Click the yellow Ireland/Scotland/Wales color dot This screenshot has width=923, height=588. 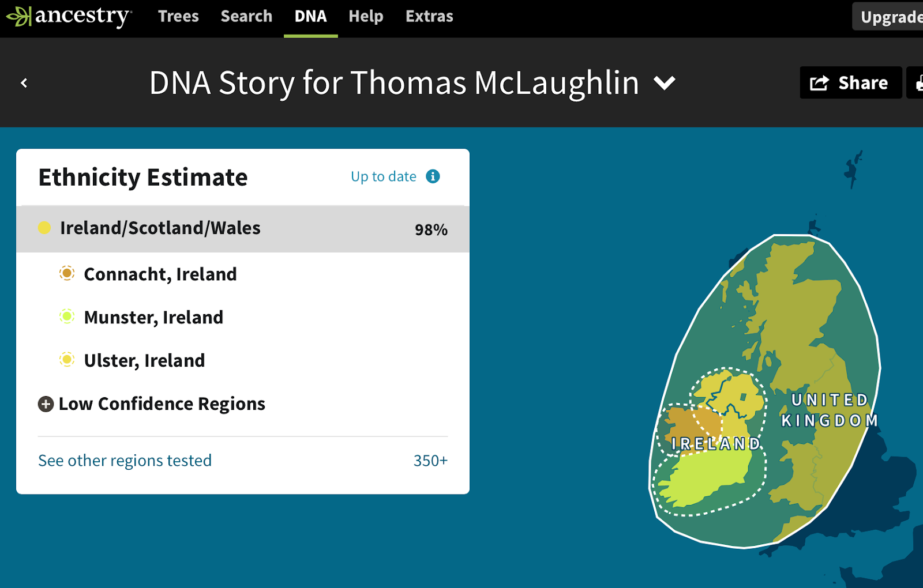click(44, 228)
